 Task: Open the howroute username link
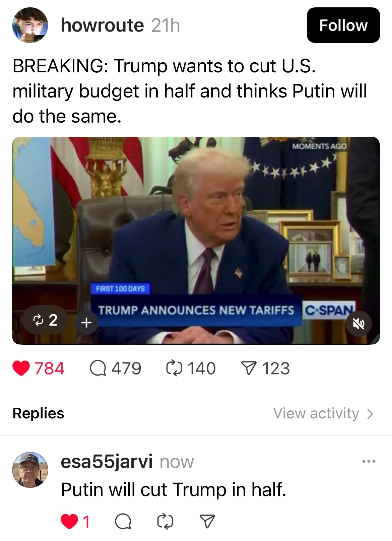(102, 25)
